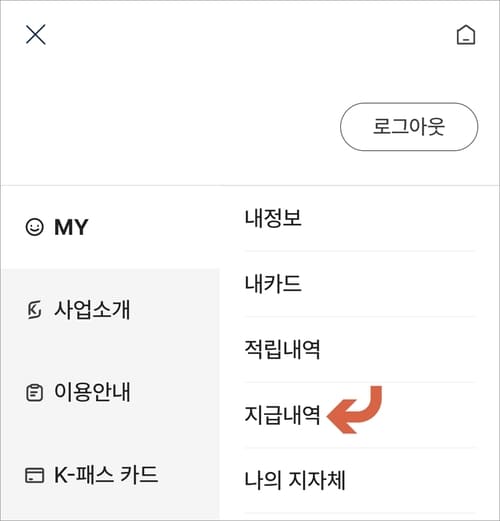The image size is (500, 521).
Task: Click the 사업소개 logo icon
Action: pos(34,310)
